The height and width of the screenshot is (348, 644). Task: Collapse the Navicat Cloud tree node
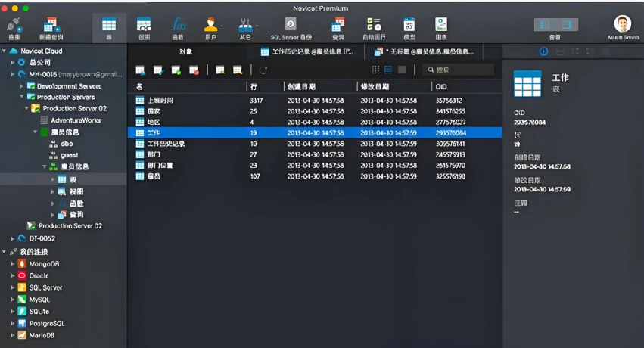pyautogui.click(x=5, y=51)
